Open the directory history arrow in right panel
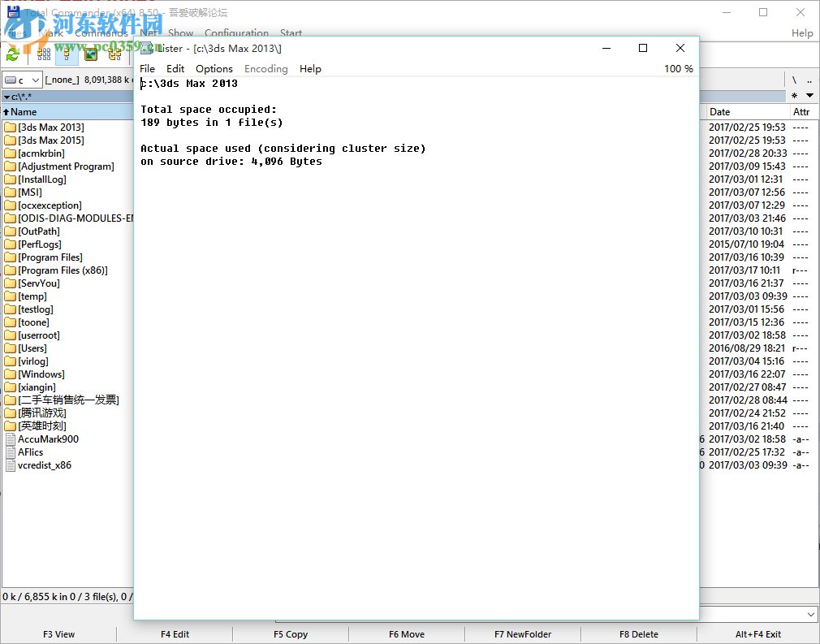The image size is (820, 644). pos(809,96)
